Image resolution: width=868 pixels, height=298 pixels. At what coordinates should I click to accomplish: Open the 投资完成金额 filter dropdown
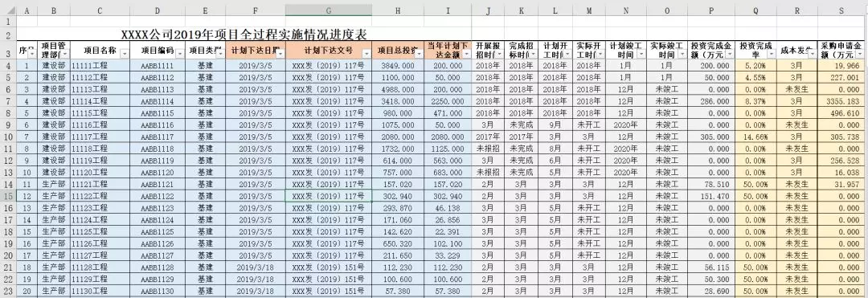coord(729,54)
